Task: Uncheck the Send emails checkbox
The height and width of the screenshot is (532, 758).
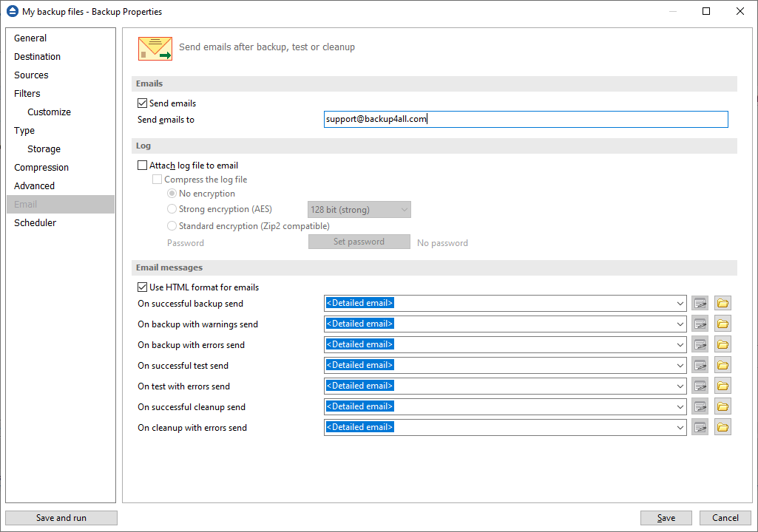Action: (x=142, y=103)
